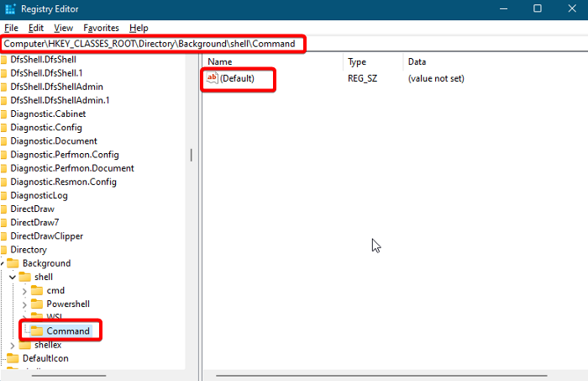Click the REG_SZ type cell
The image size is (588, 381).
click(362, 78)
